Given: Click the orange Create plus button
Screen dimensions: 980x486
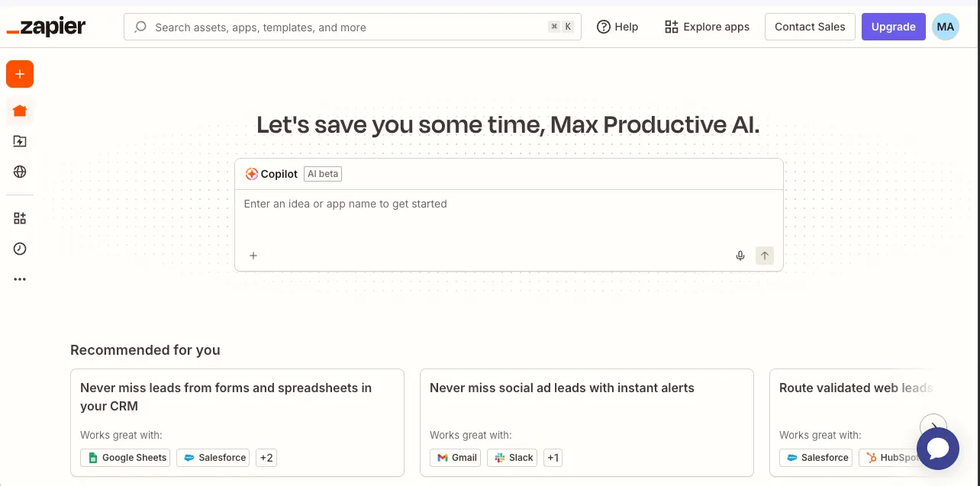Looking at the screenshot, I should click(20, 74).
